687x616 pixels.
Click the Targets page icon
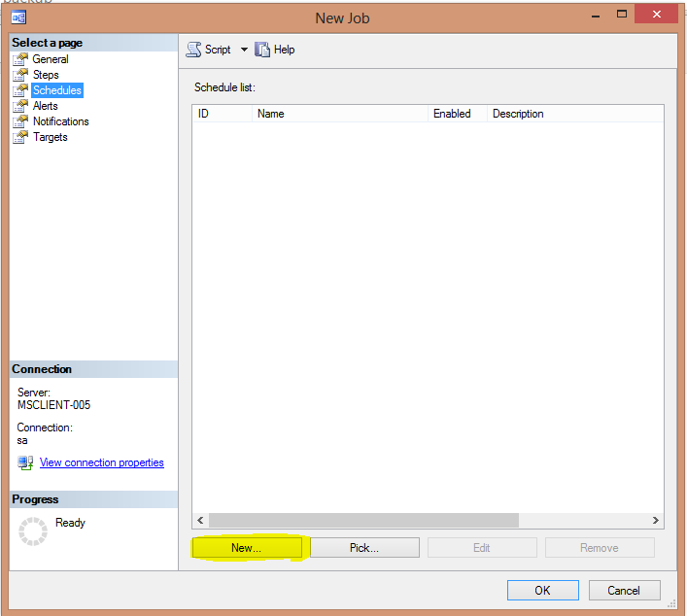20,137
